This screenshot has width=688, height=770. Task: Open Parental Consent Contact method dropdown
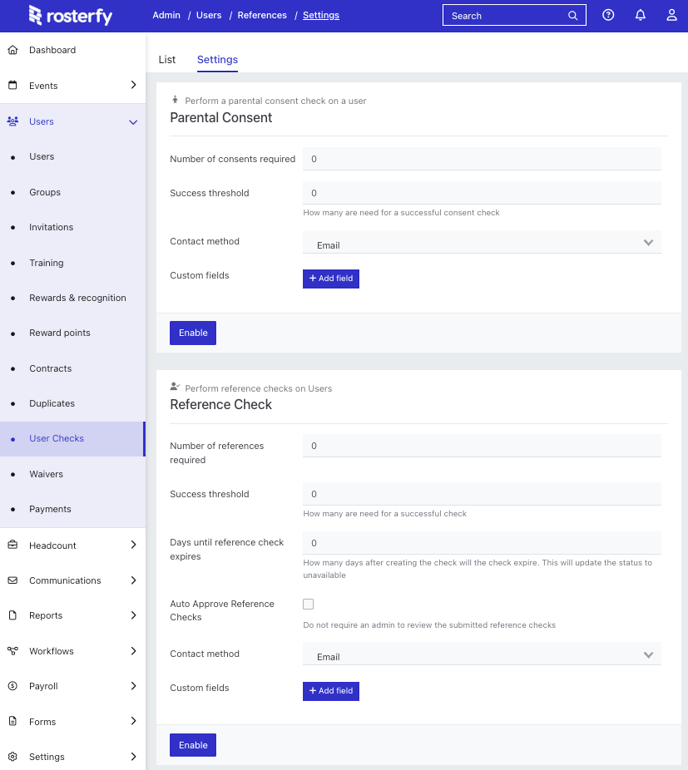(482, 243)
